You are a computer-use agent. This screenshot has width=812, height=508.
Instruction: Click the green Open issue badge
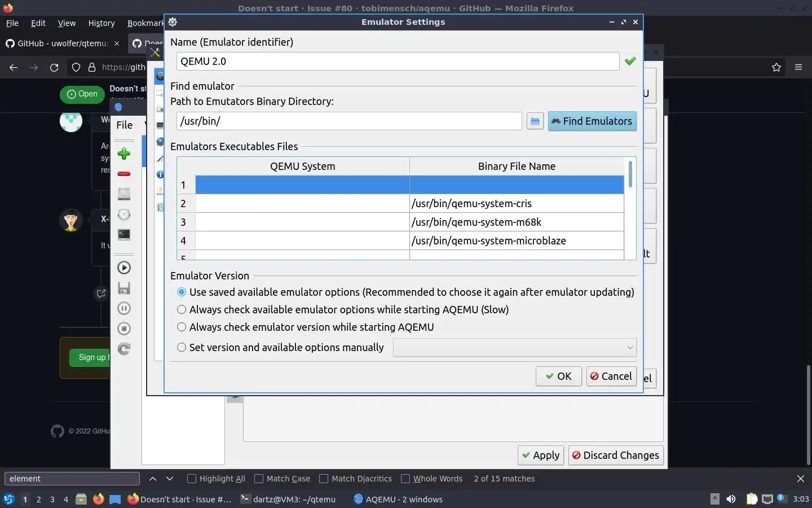point(82,94)
